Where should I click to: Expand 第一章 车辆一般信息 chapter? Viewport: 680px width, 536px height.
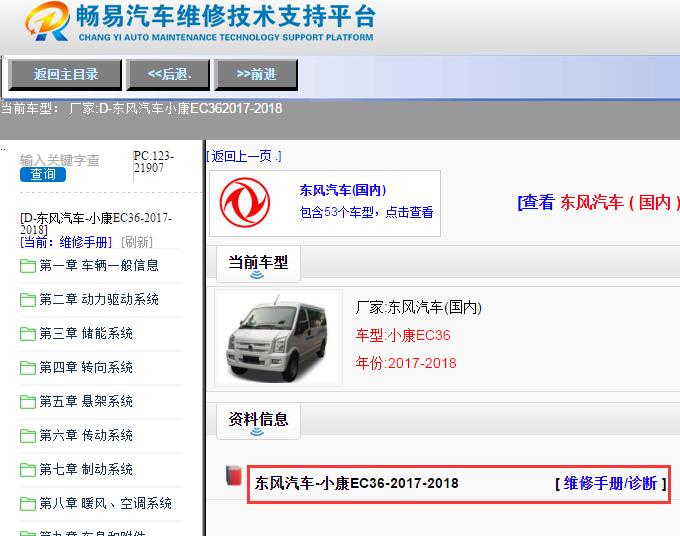pyautogui.click(x=99, y=265)
